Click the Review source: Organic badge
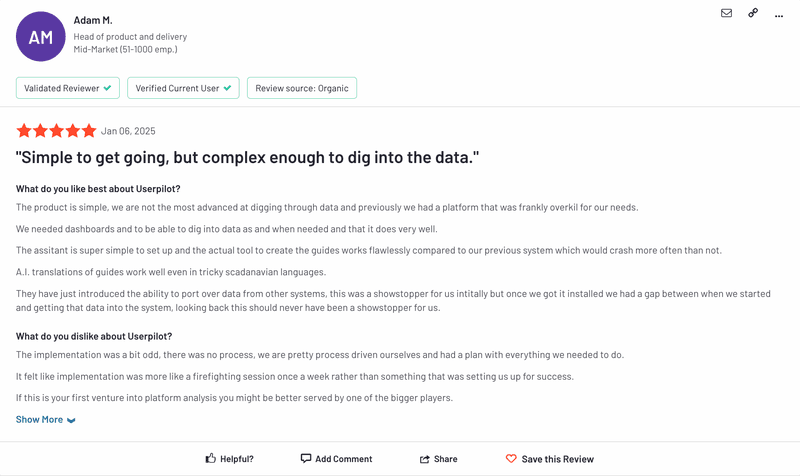 302,88
